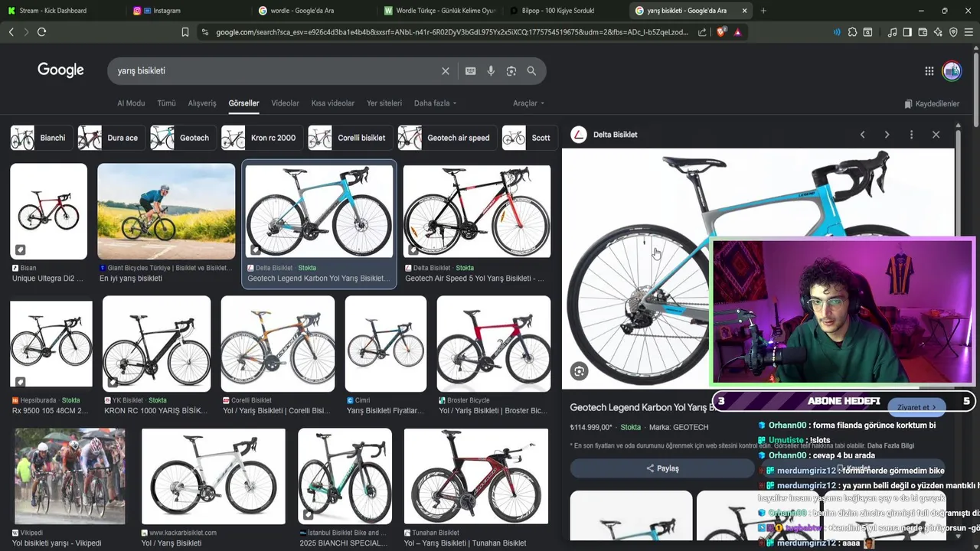Open the music note playlist icon
This screenshot has width=980, height=551.
pyautogui.click(x=892, y=32)
